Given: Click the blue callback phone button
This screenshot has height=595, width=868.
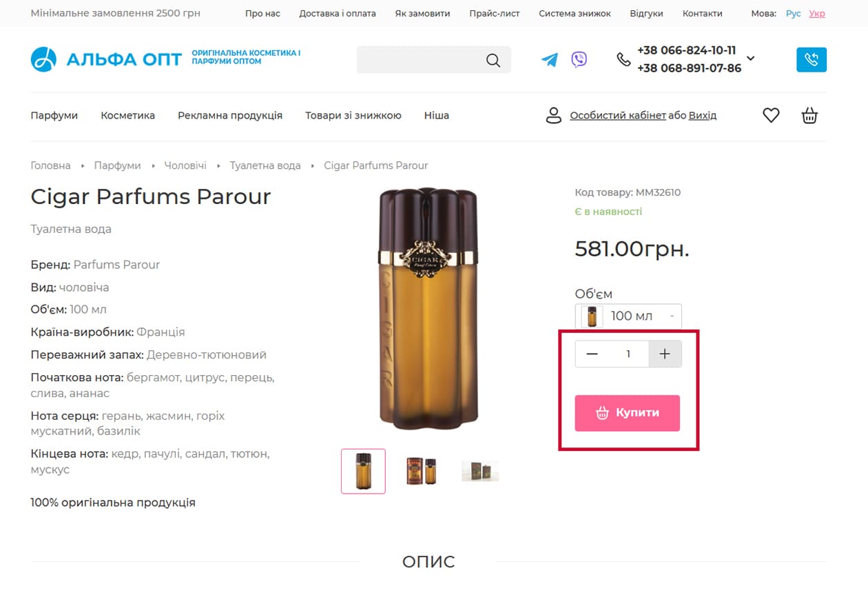Looking at the screenshot, I should click(x=812, y=59).
